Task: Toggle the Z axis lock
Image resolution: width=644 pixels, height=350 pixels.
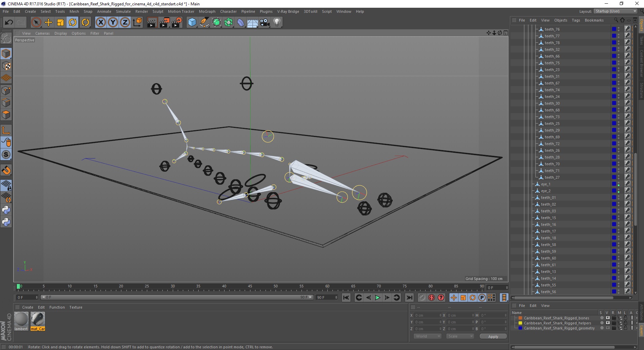Action: coord(125,23)
